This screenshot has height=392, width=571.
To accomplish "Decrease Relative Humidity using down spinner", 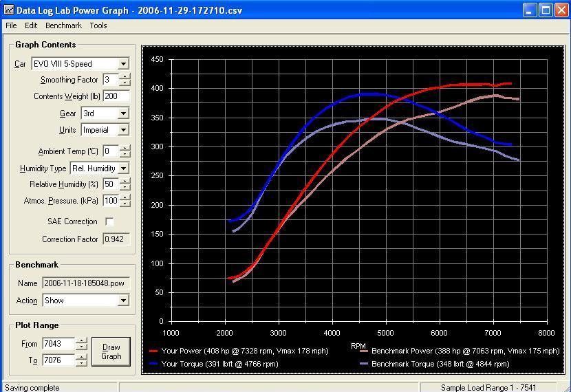I will pyautogui.click(x=125, y=188).
